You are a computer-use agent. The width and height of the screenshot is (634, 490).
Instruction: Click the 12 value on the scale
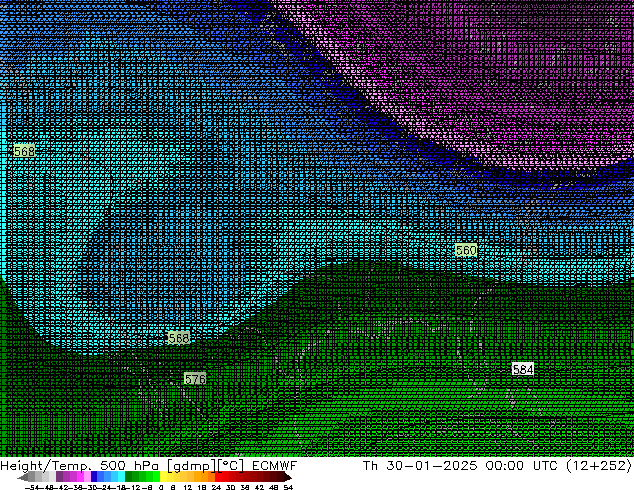click(x=188, y=487)
